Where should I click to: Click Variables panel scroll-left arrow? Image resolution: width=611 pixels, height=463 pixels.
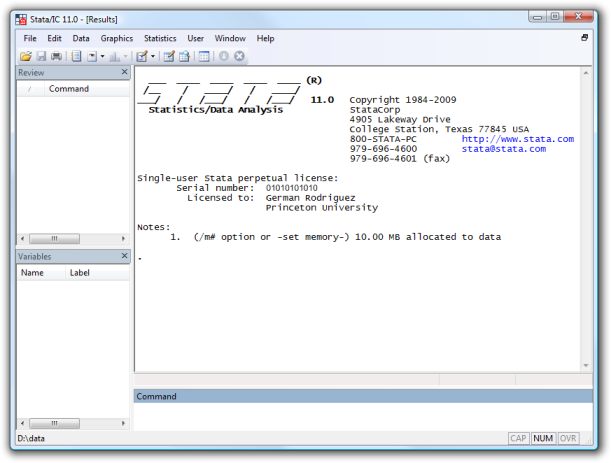click(23, 423)
